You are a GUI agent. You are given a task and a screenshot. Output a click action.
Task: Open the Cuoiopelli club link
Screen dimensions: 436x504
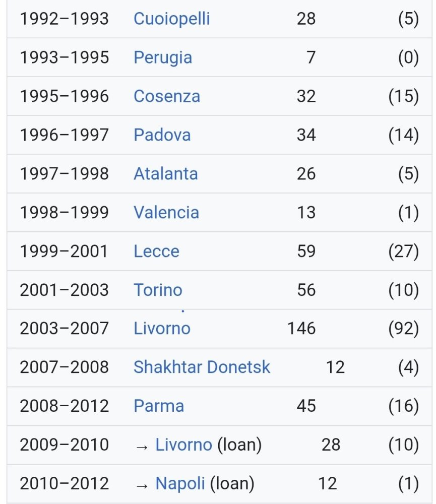(x=171, y=19)
